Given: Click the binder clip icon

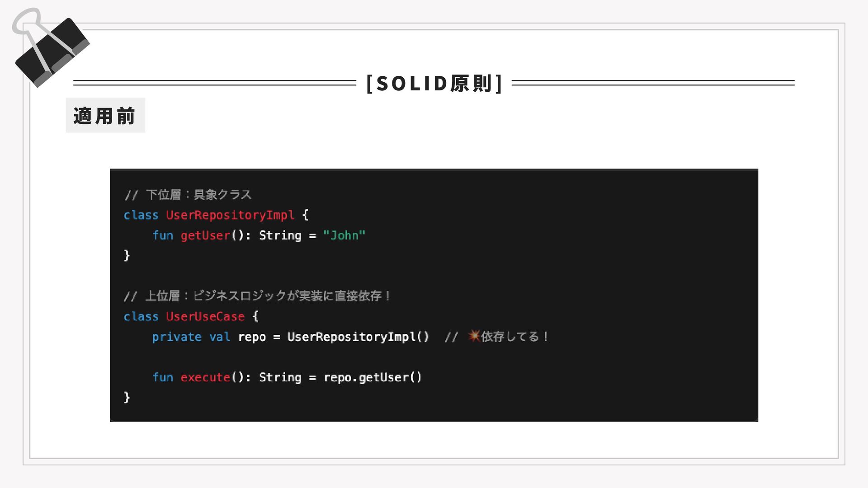Looking at the screenshot, I should [x=51, y=48].
